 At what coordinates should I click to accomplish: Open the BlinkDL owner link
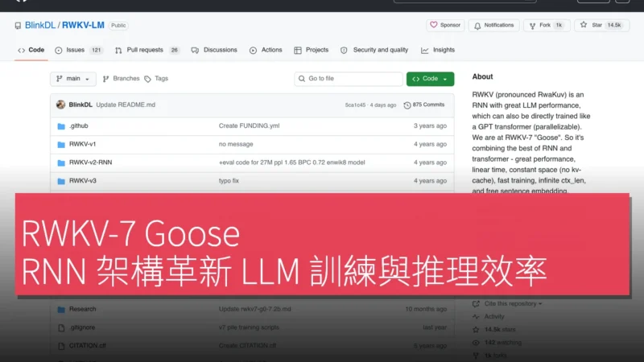click(x=39, y=25)
